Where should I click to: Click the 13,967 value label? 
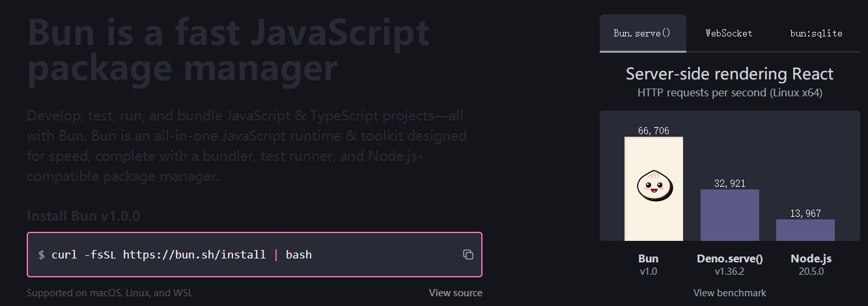tap(805, 214)
